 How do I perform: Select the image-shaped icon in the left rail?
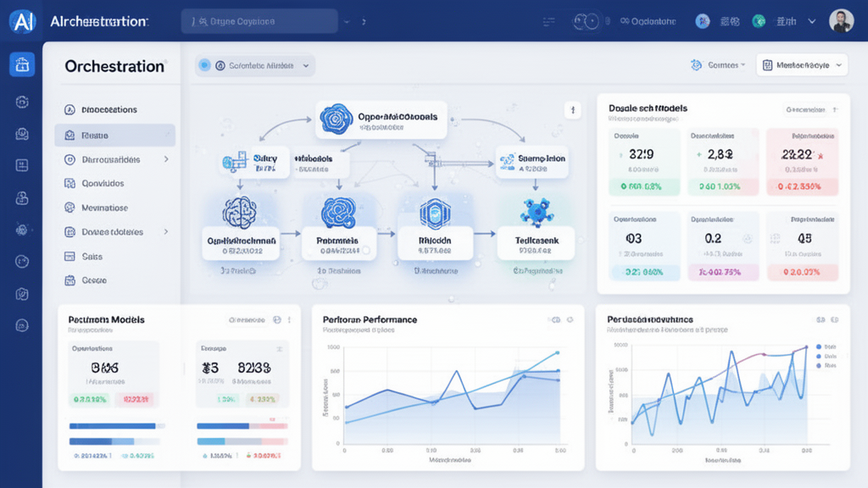tap(22, 134)
